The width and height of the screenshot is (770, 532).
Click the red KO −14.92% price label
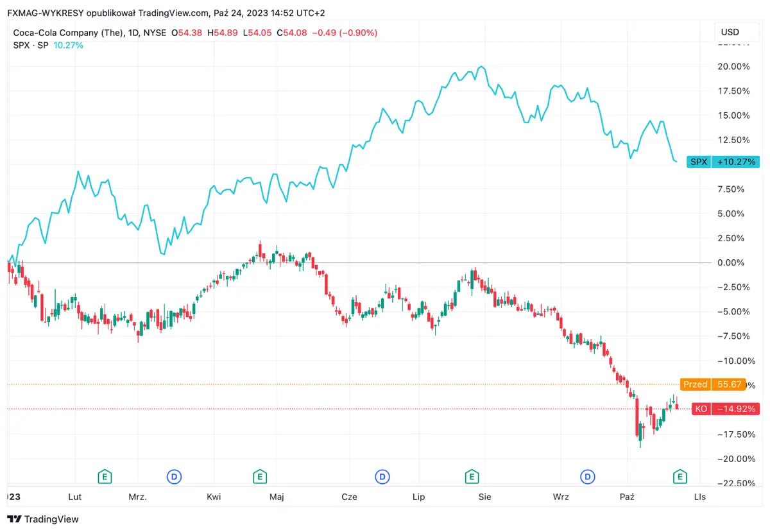[x=726, y=408]
